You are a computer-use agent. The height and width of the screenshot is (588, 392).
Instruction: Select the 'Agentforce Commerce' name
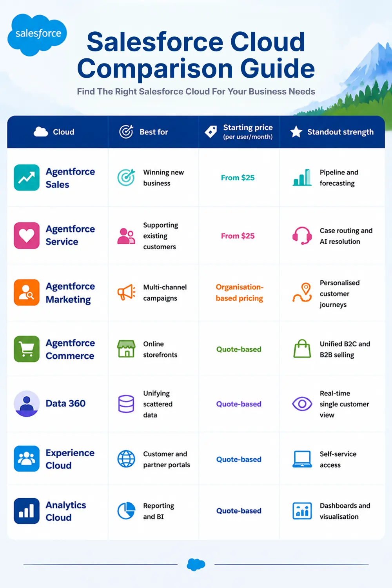pos(70,349)
